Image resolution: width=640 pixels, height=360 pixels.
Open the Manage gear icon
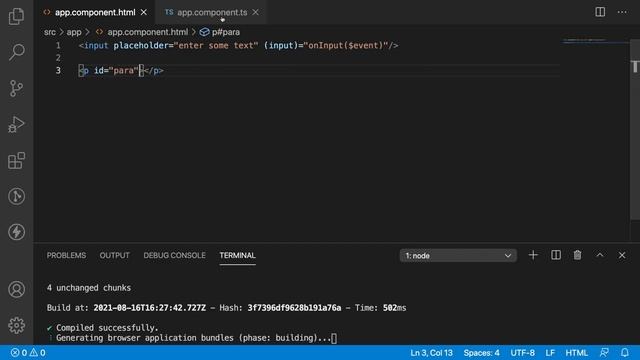coord(16,325)
